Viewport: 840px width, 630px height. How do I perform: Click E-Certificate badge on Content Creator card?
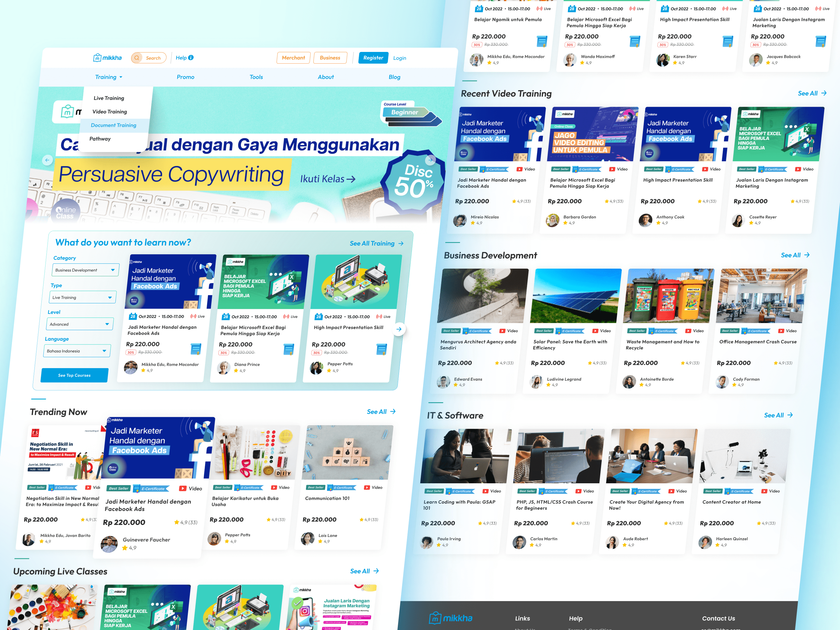tap(739, 491)
